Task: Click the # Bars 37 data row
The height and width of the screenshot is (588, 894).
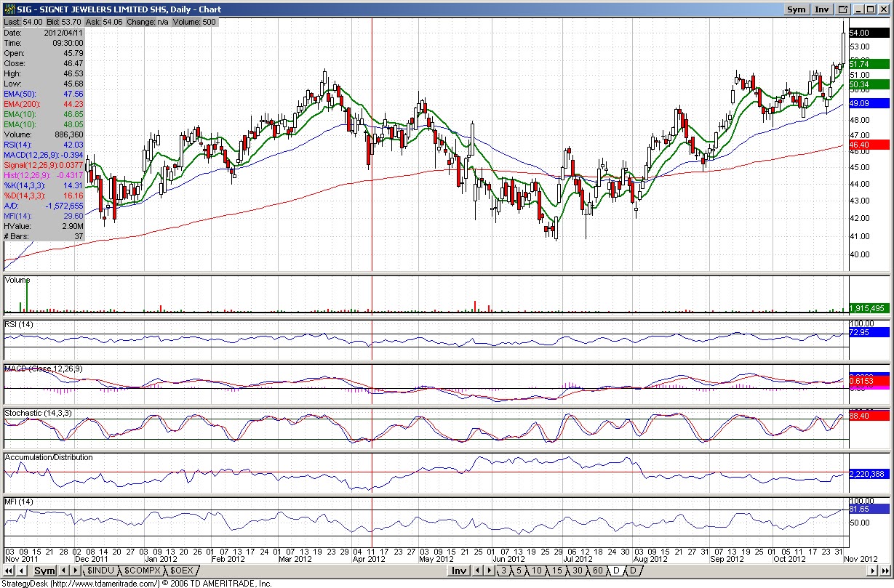Action: [44, 236]
